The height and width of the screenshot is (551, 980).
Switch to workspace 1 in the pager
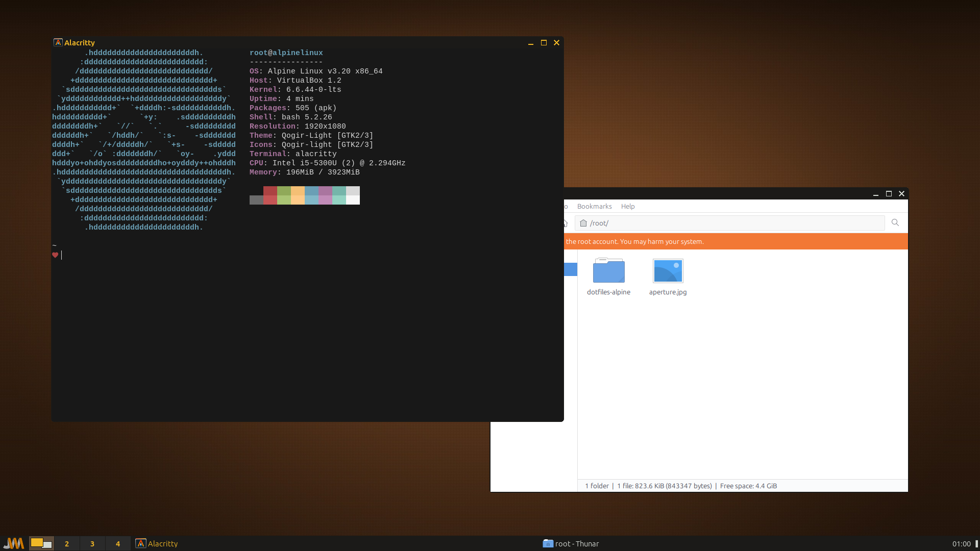[x=41, y=543]
